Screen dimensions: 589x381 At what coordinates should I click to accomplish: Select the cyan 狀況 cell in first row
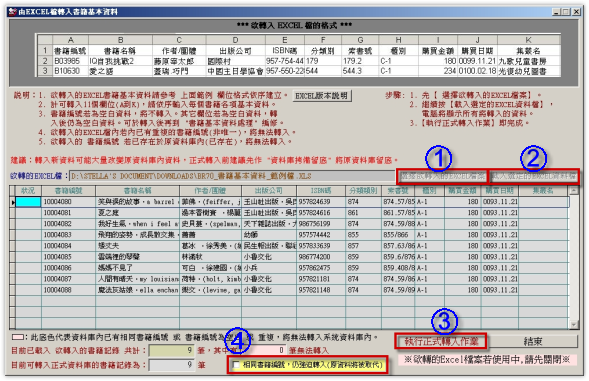(28, 202)
